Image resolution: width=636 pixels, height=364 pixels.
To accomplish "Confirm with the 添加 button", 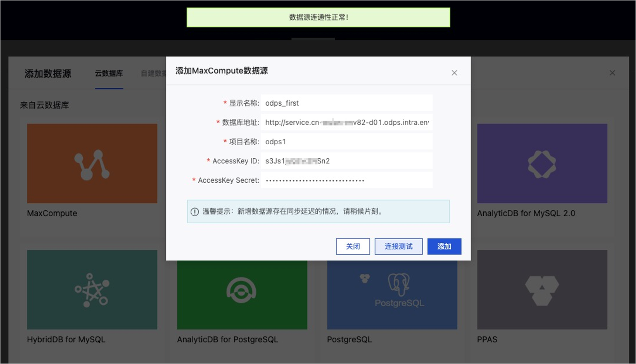I will coord(444,247).
